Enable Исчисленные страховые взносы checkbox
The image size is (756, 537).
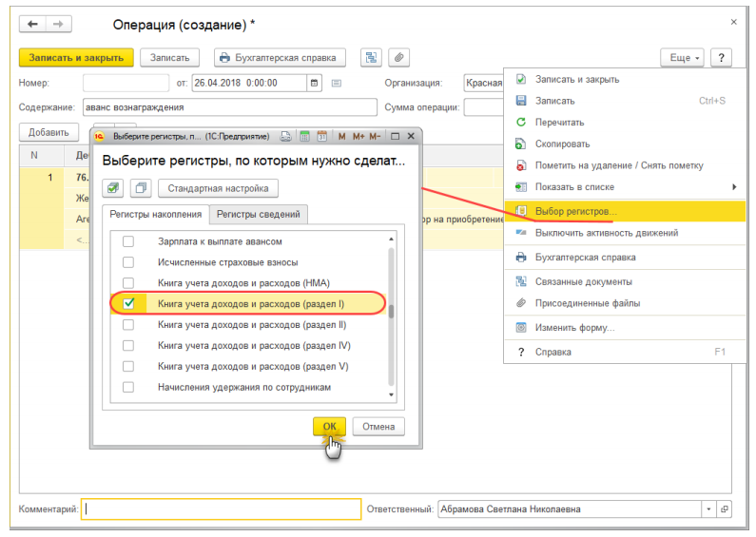[x=128, y=262]
